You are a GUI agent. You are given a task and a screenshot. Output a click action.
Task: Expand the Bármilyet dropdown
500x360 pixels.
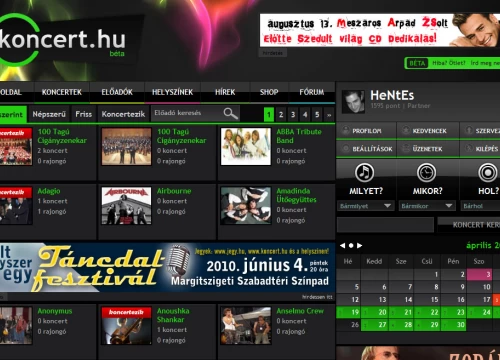(x=366, y=206)
